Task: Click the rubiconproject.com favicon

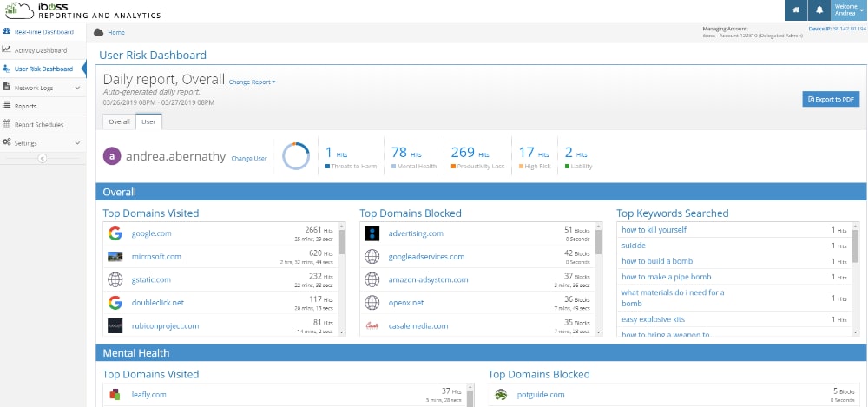Action: click(x=115, y=325)
